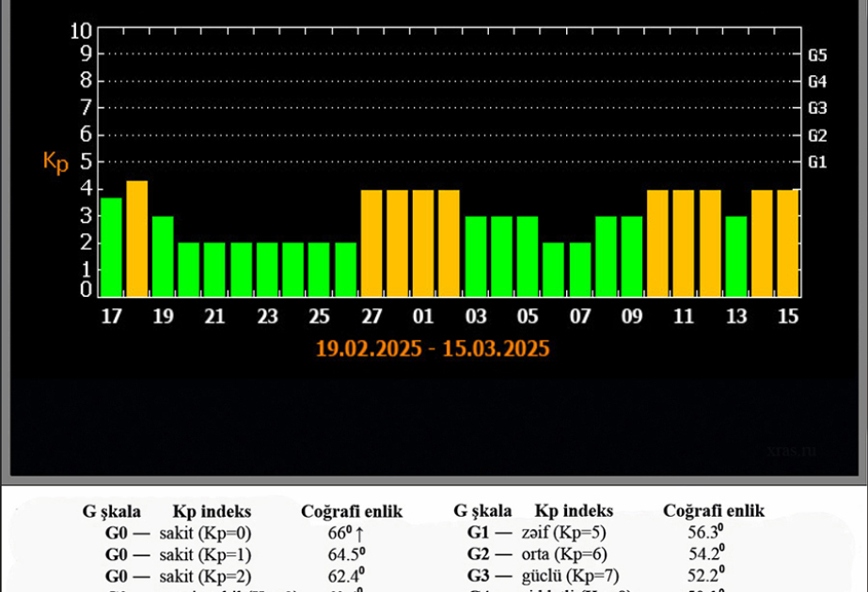Select the orange bar above date label 27
Image resolution: width=868 pixels, height=592 pixels.
coord(371,243)
